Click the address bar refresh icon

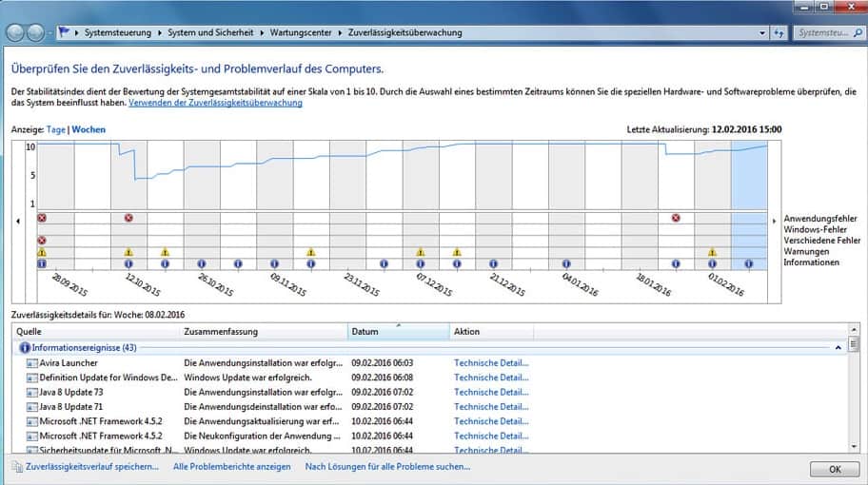[x=779, y=32]
